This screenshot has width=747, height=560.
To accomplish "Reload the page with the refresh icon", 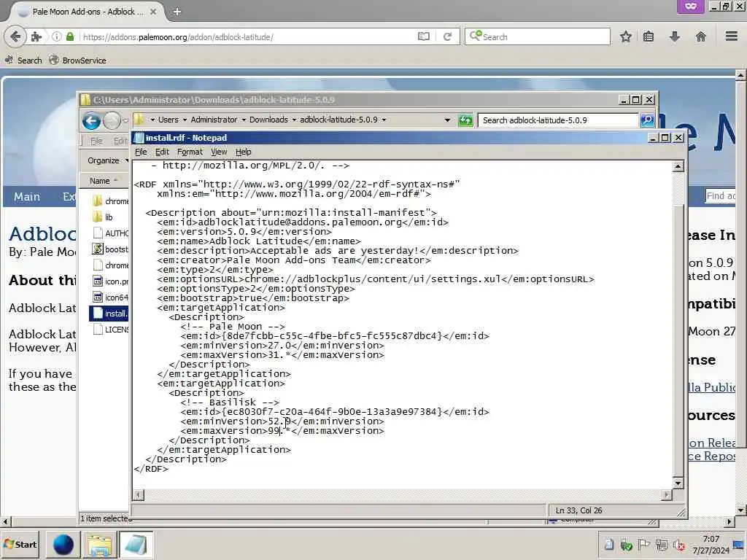I will coord(447,36).
